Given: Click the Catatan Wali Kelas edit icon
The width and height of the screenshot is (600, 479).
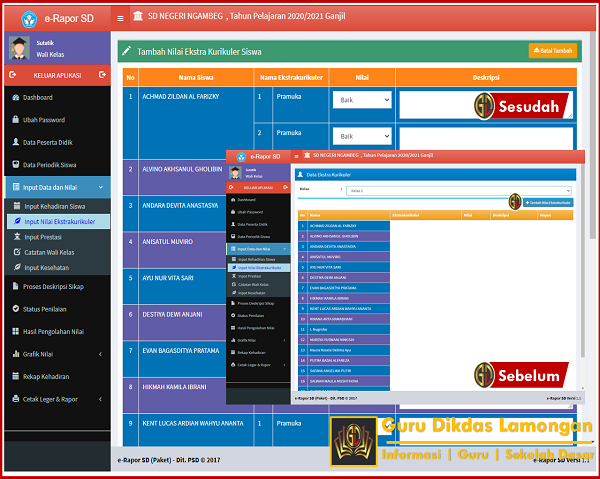Looking at the screenshot, I should tap(17, 252).
